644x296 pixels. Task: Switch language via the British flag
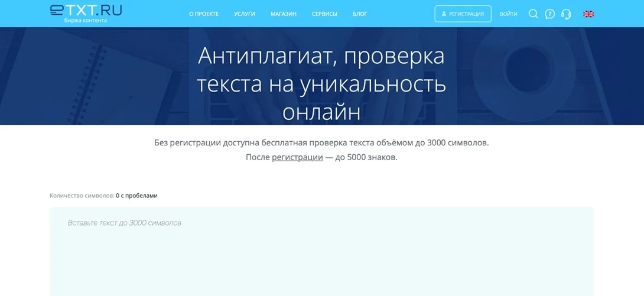pyautogui.click(x=588, y=14)
